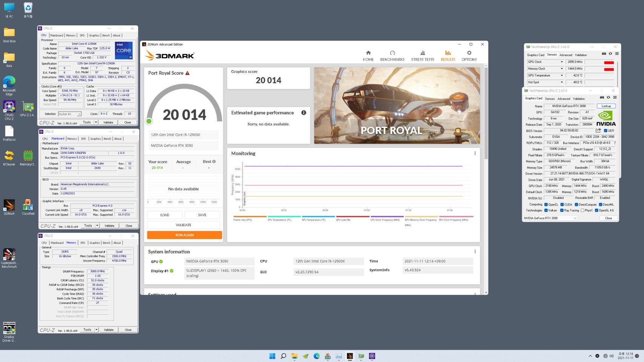Screen dimensions: 644x362
Task: Open the hamburger menu in front GPU-Z window
Action: click(615, 97)
